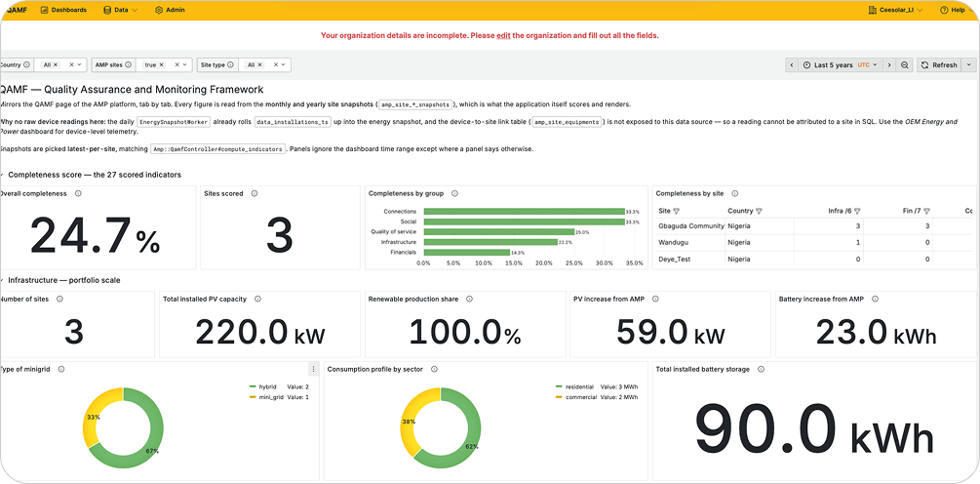Image resolution: width=980 pixels, height=484 pixels.
Task: Remove the All tag from Site type
Action: (x=259, y=65)
